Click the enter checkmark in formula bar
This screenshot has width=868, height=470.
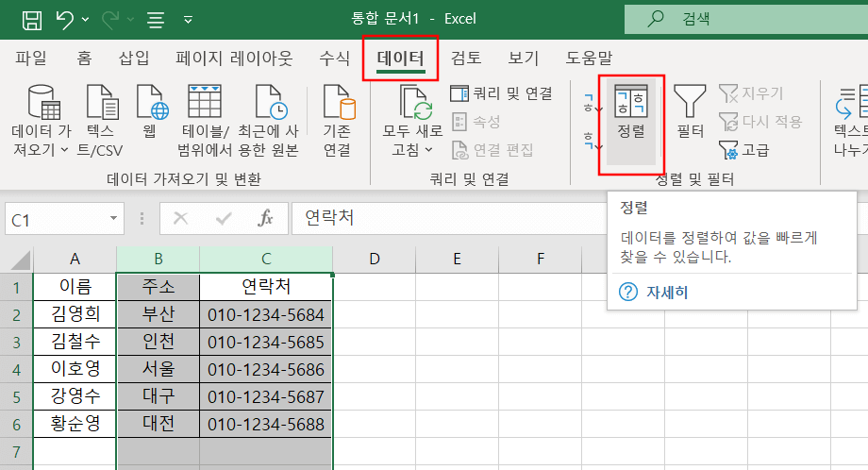[x=223, y=219]
